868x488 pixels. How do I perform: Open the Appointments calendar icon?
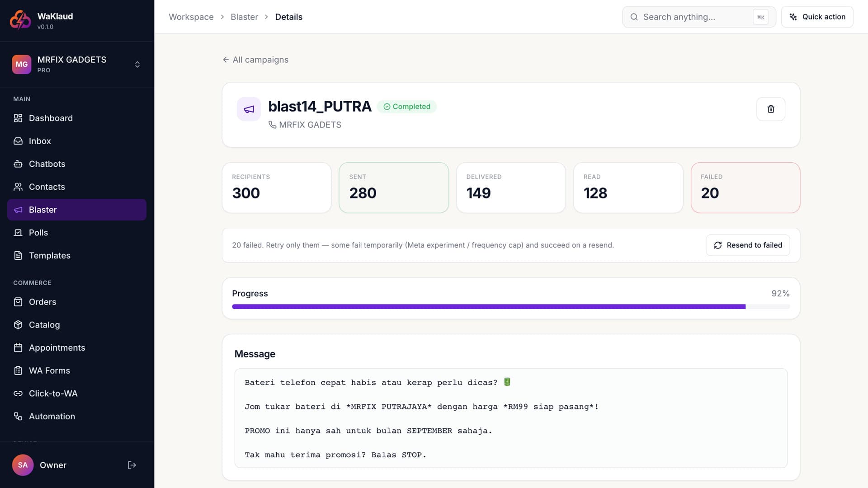pyautogui.click(x=18, y=347)
